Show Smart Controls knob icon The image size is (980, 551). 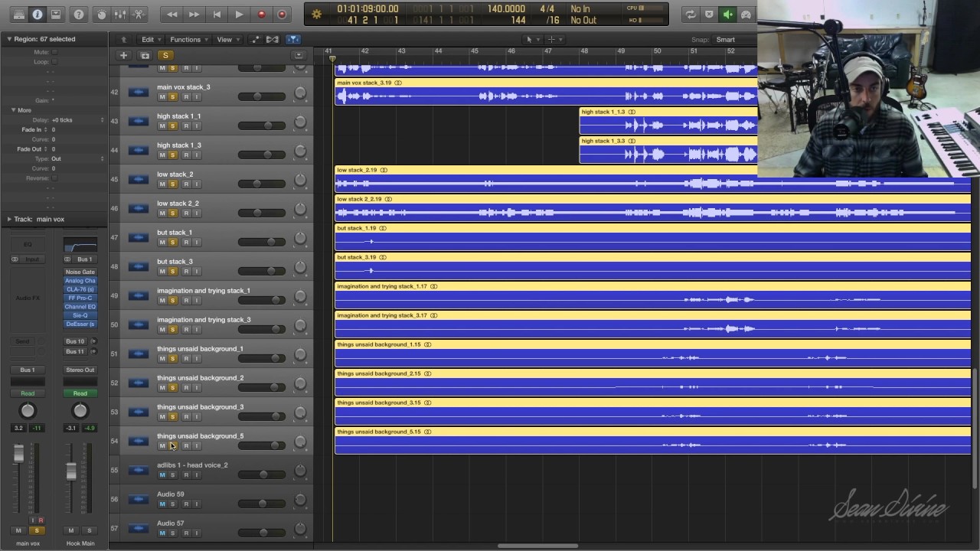pos(102,15)
